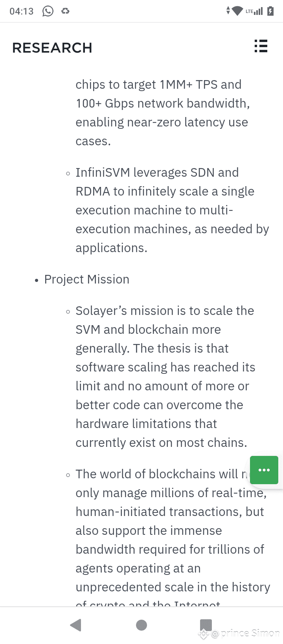Tap the Android recent apps square
This screenshot has width=283, height=644.
(x=206, y=625)
